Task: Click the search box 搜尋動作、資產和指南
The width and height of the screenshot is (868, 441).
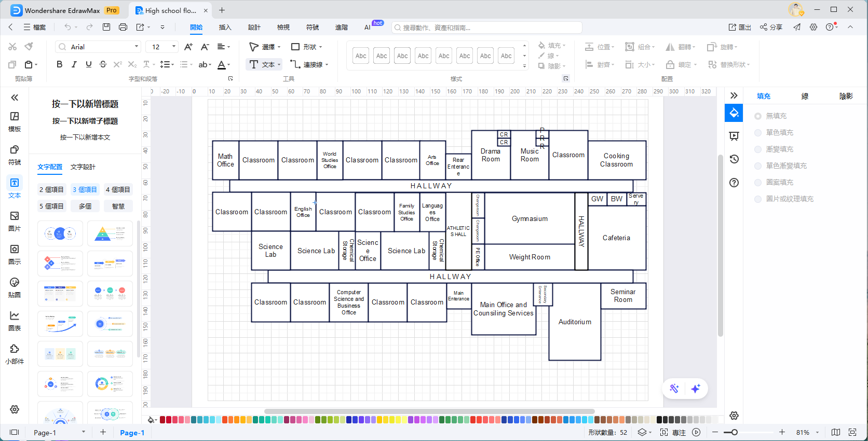Action: (x=487, y=27)
